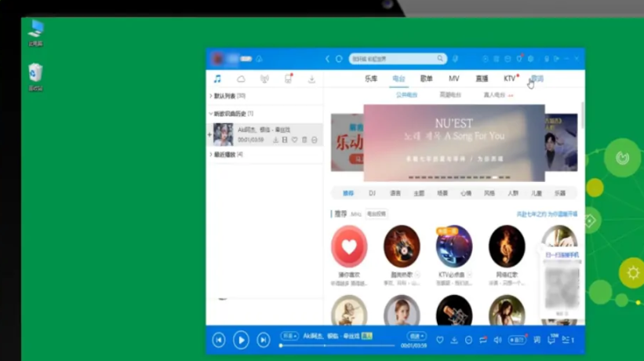Viewport: 644px width, 361px height.
Task: Open the cloud music icon in sidebar
Action: pyautogui.click(x=241, y=78)
